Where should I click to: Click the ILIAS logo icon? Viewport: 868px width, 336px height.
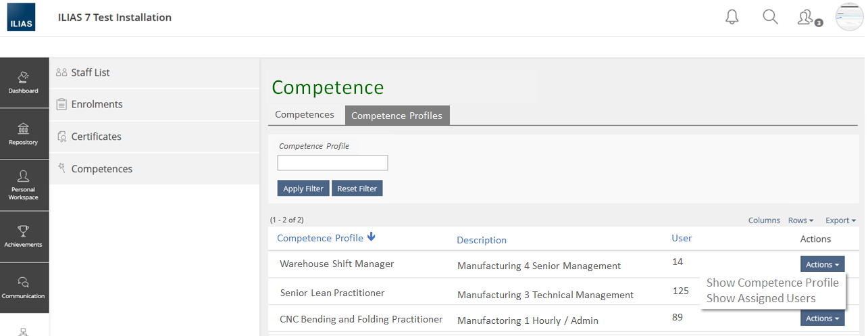coord(22,18)
